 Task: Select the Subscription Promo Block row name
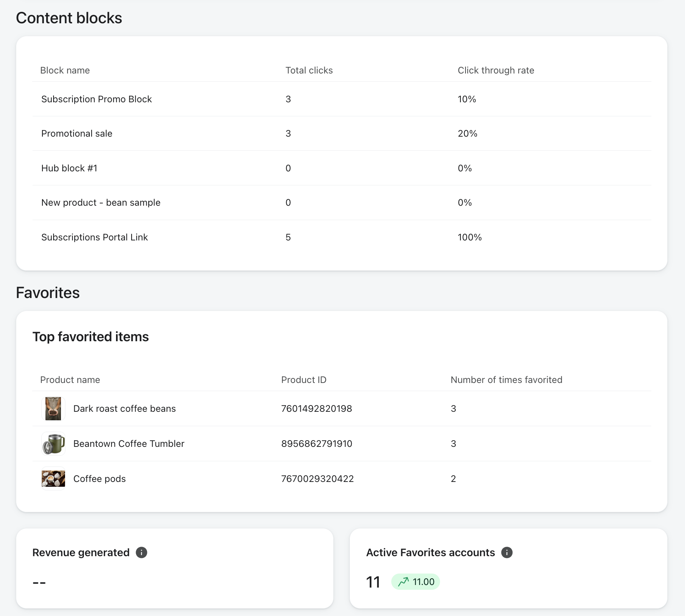tap(96, 99)
